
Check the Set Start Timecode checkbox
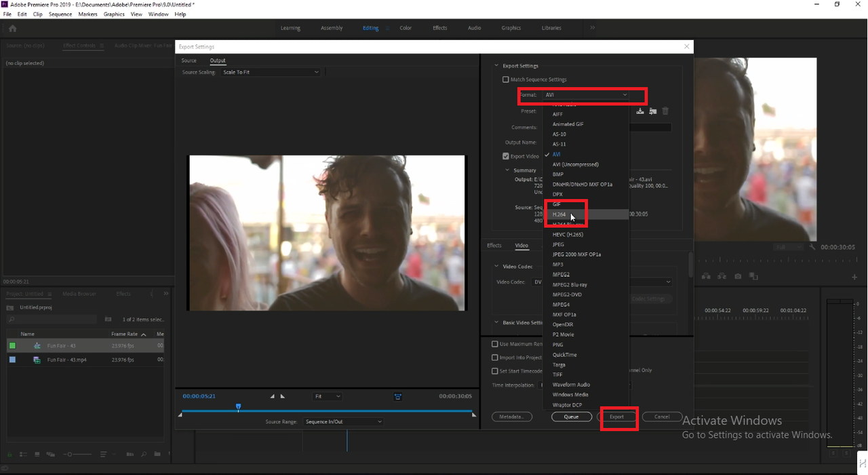coord(494,371)
